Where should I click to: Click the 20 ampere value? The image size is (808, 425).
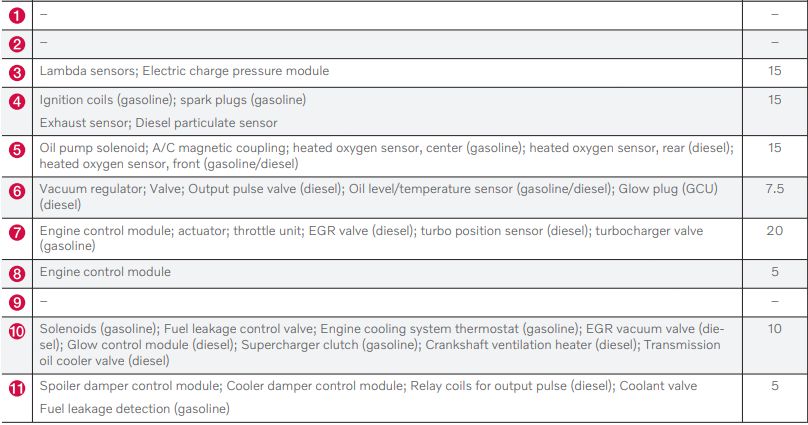pos(774,231)
